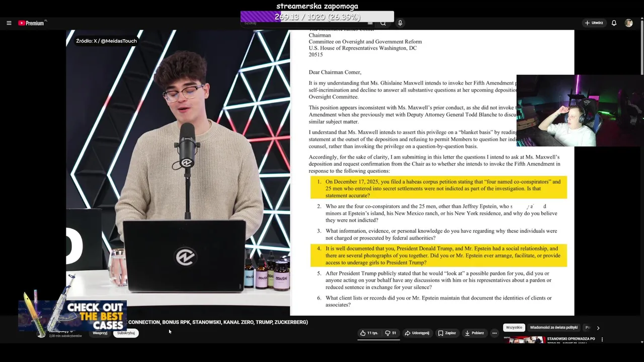Click the Subskrybuj subscribe button
Image resolution: width=644 pixels, height=362 pixels.
pos(126,333)
